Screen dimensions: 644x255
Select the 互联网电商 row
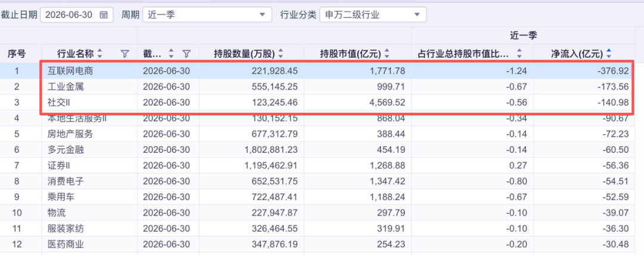(322, 70)
